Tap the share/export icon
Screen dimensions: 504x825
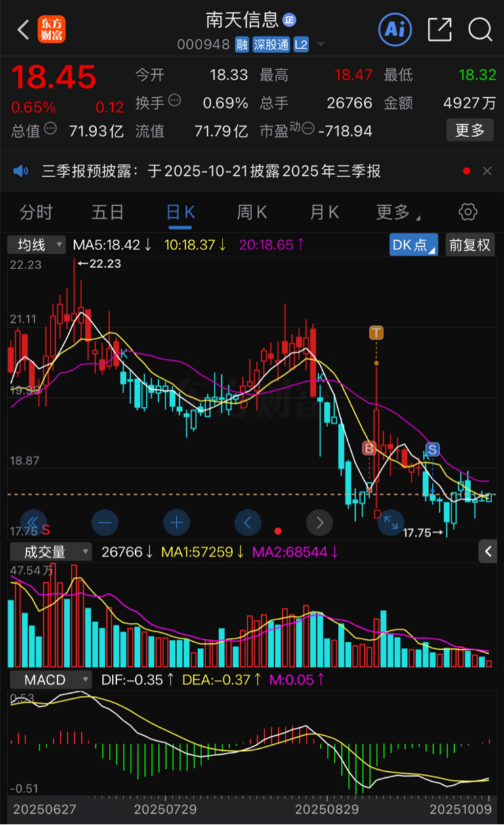440,30
